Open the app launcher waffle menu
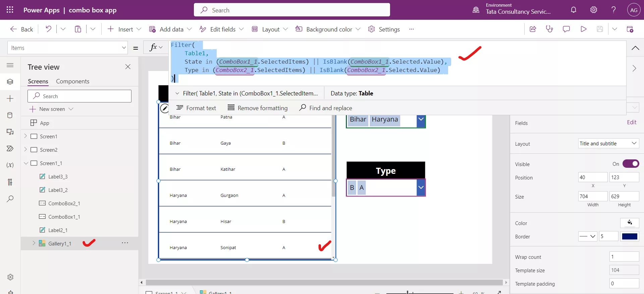Viewport: 644px width, 294px height. point(10,10)
